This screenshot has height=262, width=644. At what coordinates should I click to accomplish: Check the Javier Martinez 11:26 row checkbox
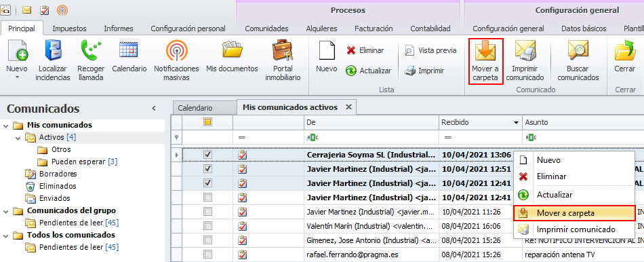tap(208, 211)
